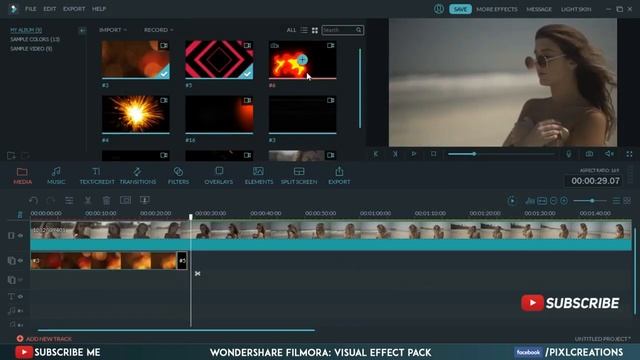Mute the second music track
This screenshot has width=640, height=360.
20,325
